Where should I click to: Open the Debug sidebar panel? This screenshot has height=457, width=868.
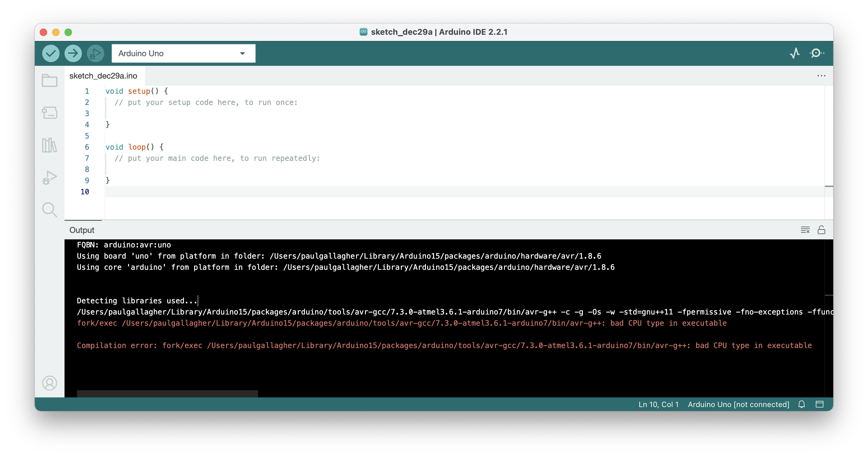tap(50, 177)
